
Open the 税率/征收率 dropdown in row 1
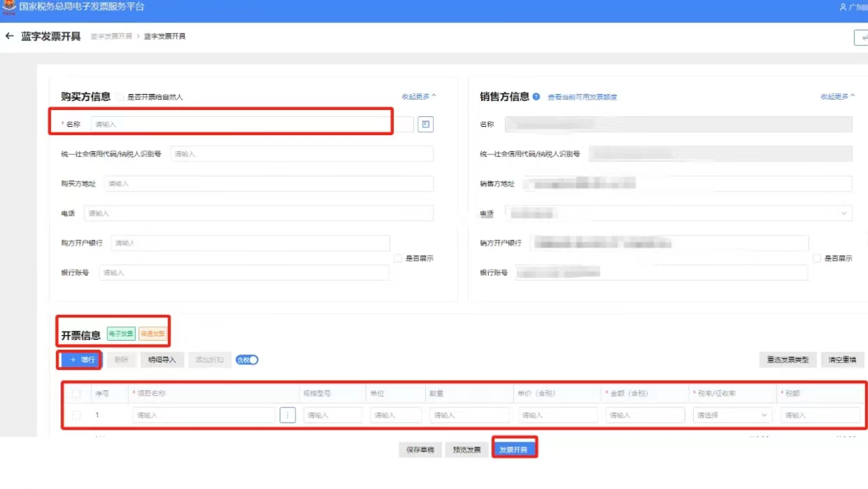pos(730,414)
